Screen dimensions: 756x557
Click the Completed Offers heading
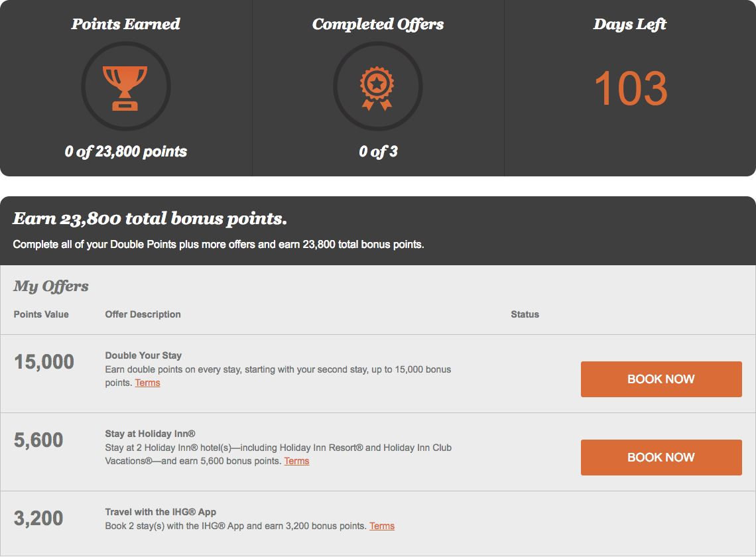[377, 24]
